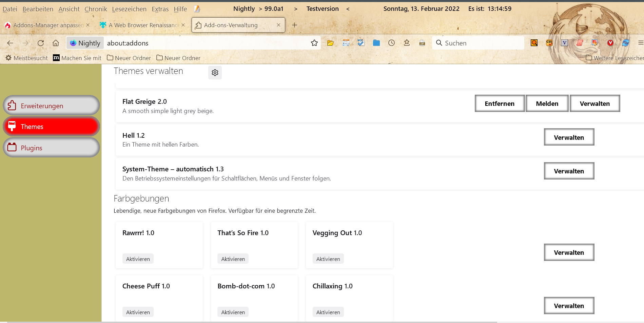Open the home page
This screenshot has width=644, height=323.
(56, 43)
